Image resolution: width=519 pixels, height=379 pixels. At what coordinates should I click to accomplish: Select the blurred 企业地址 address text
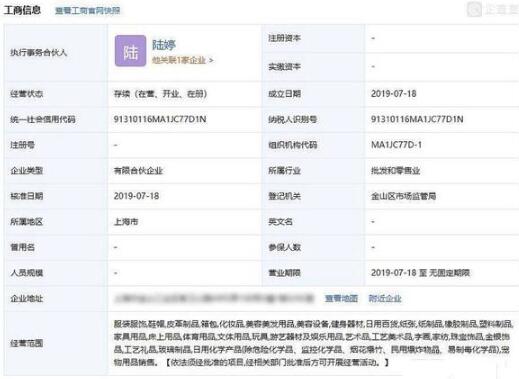click(x=214, y=298)
